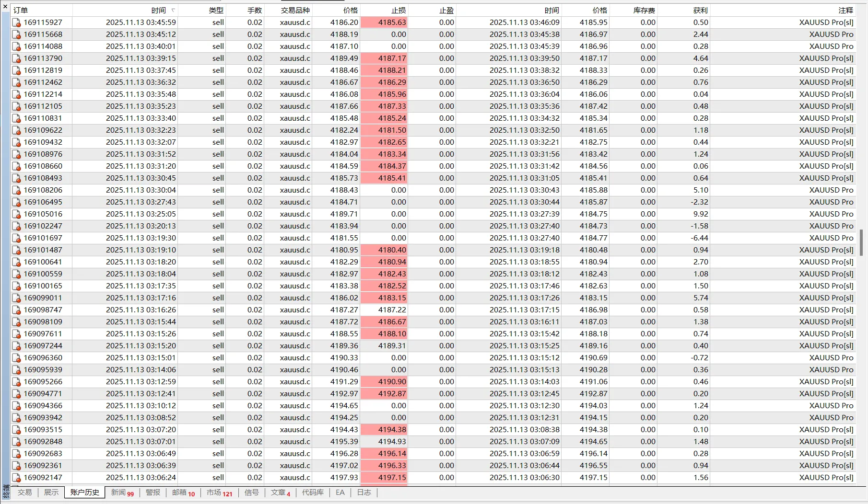This screenshot has width=868, height=504.
Task: Open the 日志 tab
Action: pyautogui.click(x=364, y=493)
